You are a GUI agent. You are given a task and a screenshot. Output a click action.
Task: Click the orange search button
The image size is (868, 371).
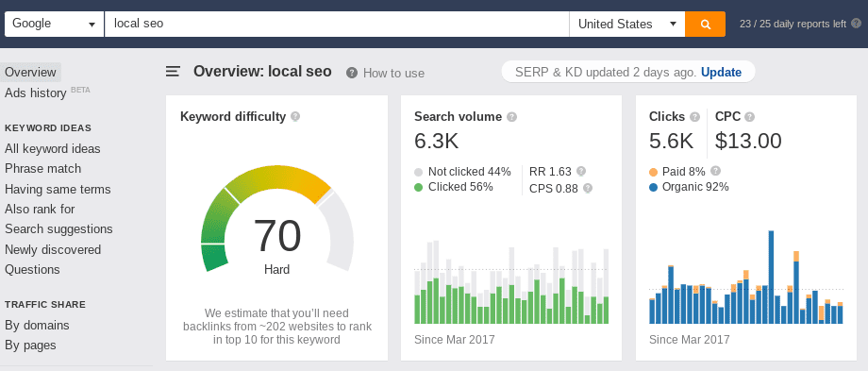tap(705, 24)
